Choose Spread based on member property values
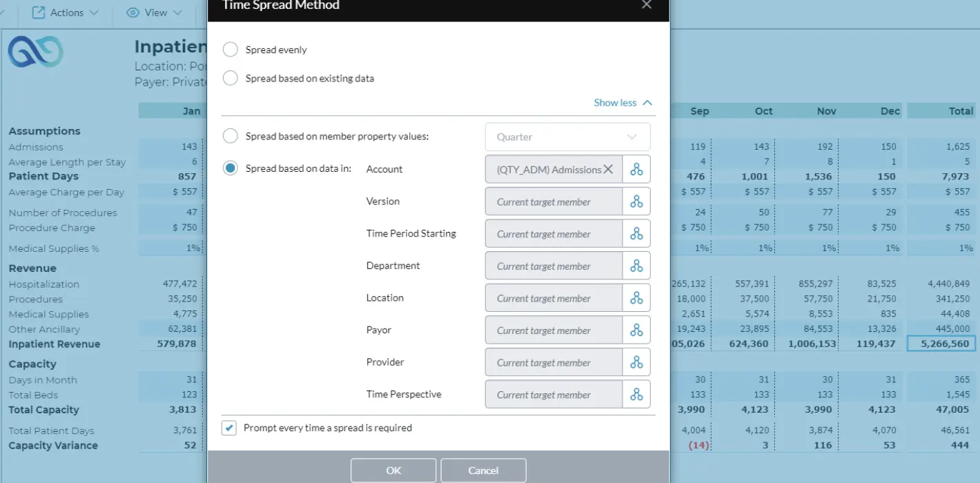 231,136
